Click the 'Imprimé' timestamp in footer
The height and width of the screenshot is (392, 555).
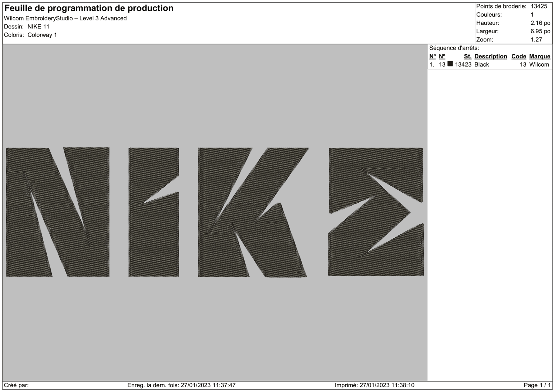pyautogui.click(x=374, y=385)
